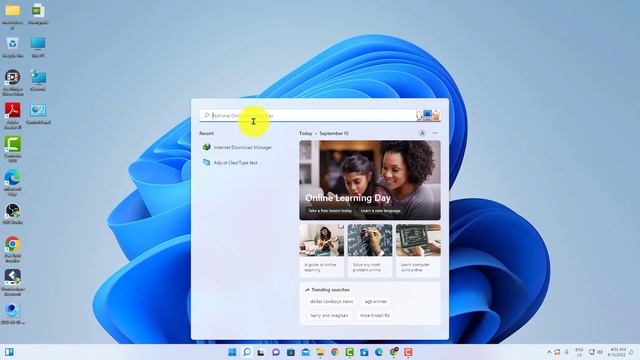This screenshot has height=360, width=640.
Task: Click the Take a free lesson today link
Action: [x=330, y=211]
